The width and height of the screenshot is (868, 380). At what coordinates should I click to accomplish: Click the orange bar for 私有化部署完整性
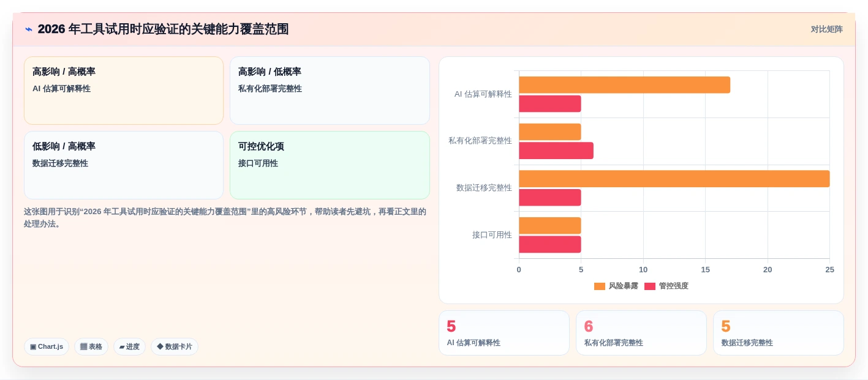(549, 132)
